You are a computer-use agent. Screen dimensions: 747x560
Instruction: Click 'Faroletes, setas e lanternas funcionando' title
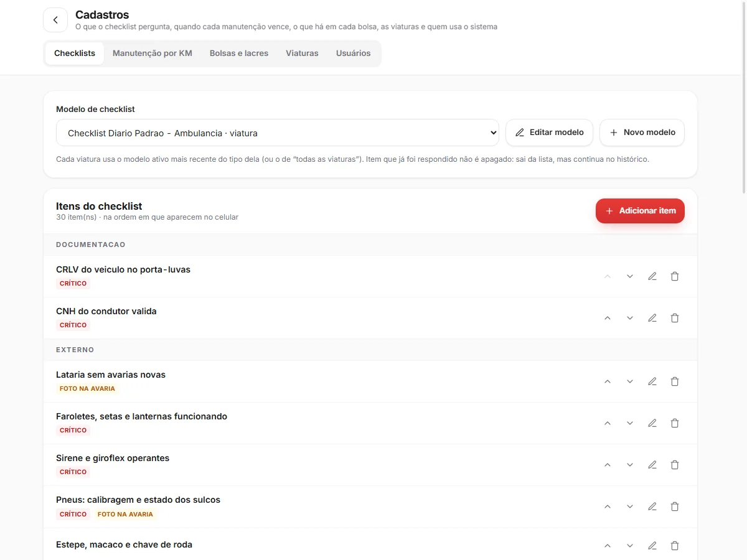(141, 416)
